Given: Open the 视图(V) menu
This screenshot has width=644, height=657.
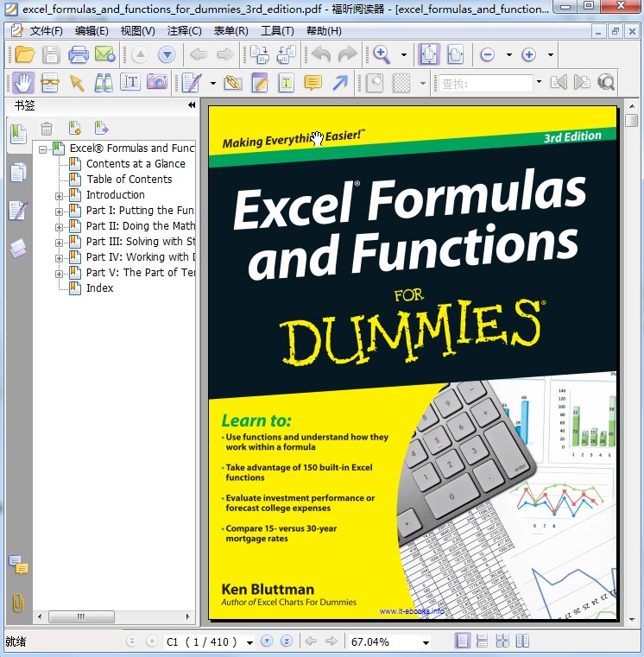Looking at the screenshot, I should click(x=137, y=31).
